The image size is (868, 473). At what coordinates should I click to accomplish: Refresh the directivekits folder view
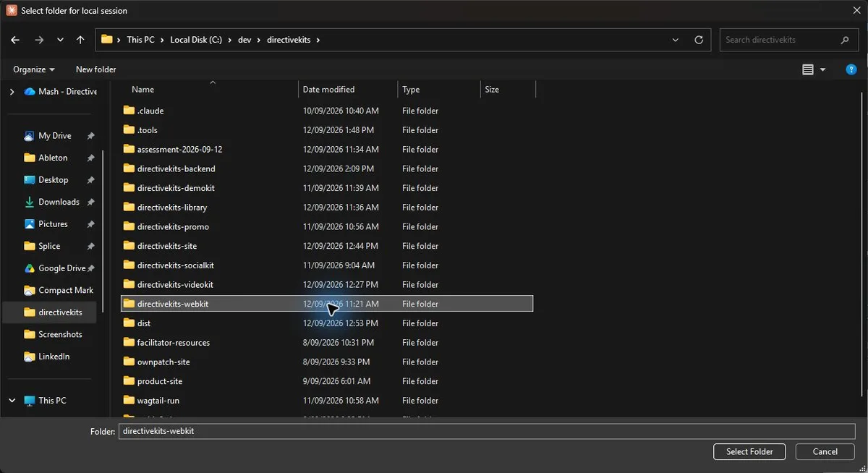699,40
